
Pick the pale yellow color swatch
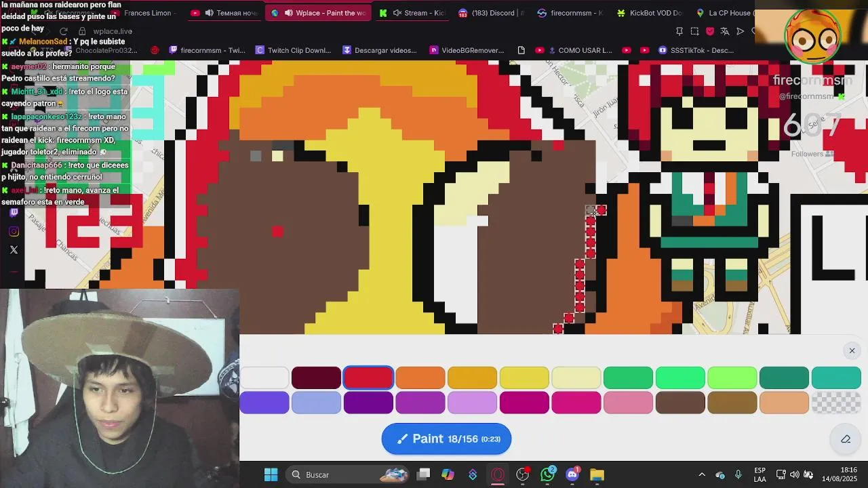click(x=576, y=378)
